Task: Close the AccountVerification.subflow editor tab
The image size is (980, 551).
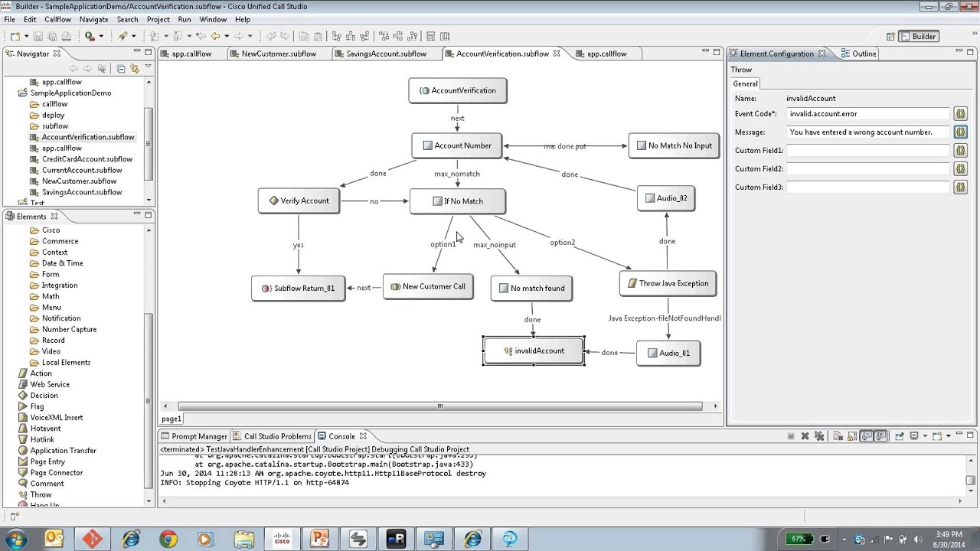Action: [x=557, y=54]
